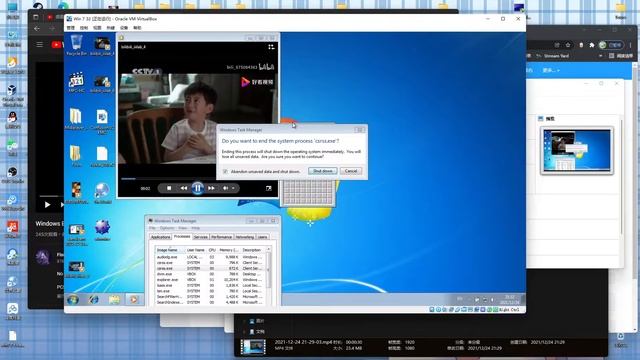Select the Processes tab
640x360 pixels.
point(182,237)
